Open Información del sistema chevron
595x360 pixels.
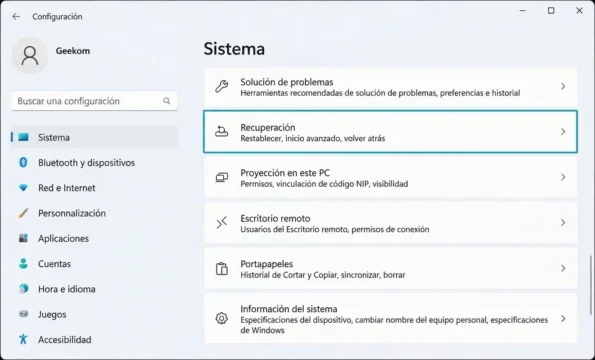pyautogui.click(x=563, y=319)
